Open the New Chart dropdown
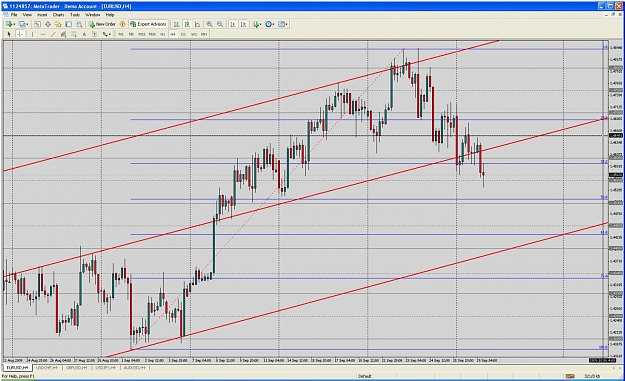This screenshot has width=625, height=381. [x=10, y=24]
